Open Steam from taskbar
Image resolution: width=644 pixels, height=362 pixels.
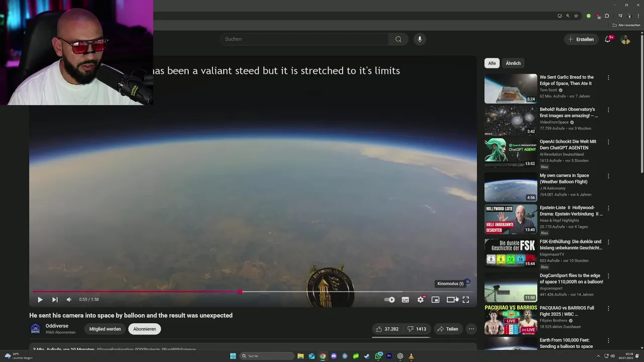367,356
